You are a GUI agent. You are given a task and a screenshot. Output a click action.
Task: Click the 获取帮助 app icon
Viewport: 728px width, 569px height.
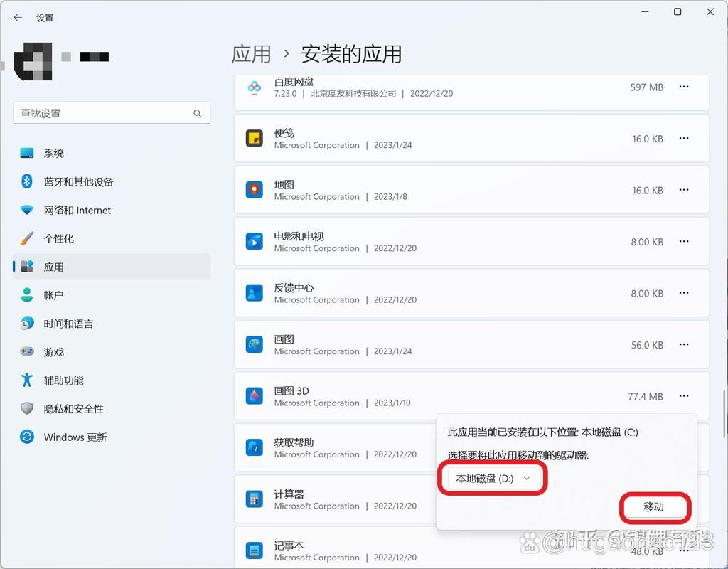tap(254, 448)
